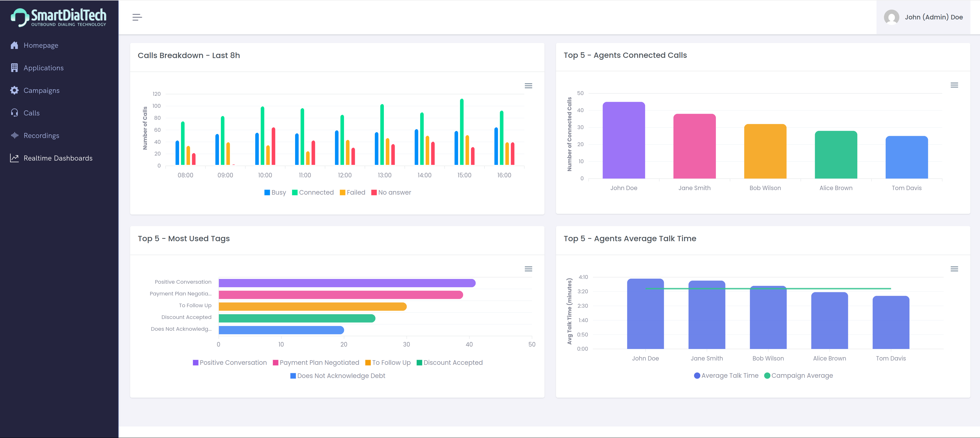Open the Calls Breakdown chart options menu

[528, 86]
